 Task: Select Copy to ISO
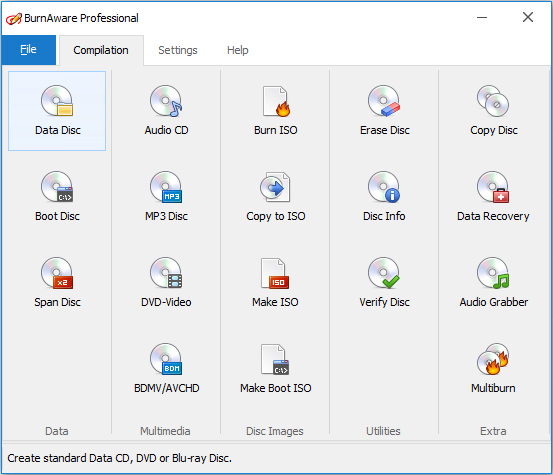coord(275,197)
